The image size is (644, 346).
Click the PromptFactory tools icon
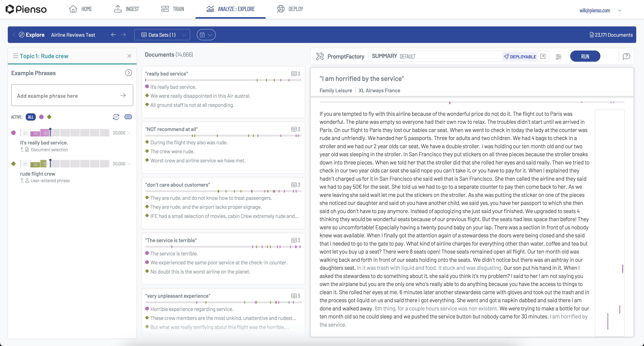pyautogui.click(x=320, y=56)
